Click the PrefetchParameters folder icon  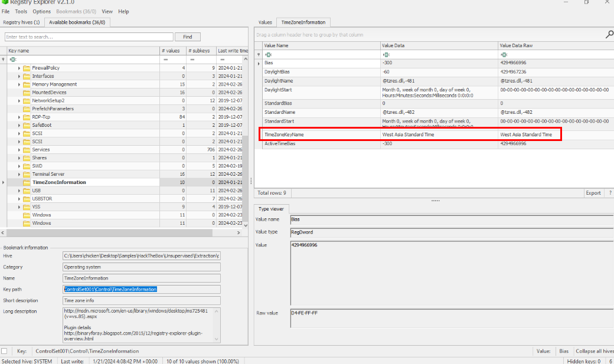coord(27,109)
